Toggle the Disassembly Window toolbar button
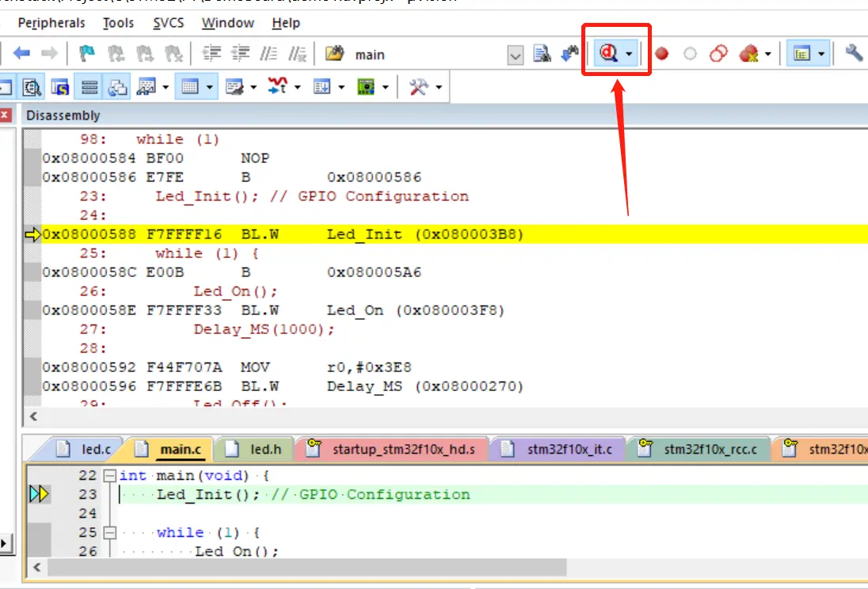 click(32, 86)
